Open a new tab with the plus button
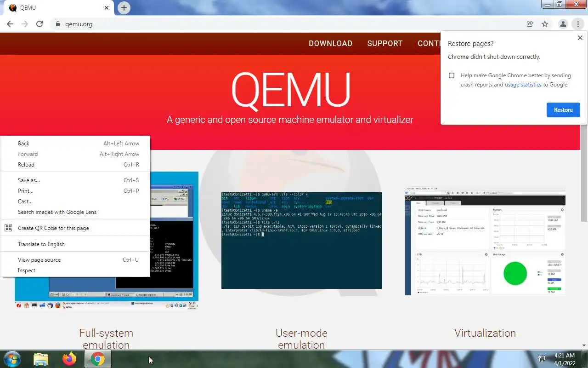588x368 pixels. click(124, 8)
